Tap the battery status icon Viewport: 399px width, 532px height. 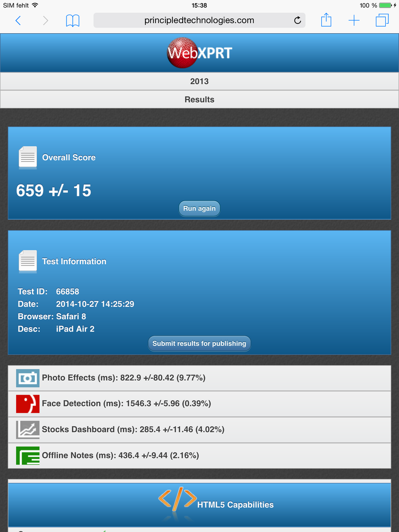coord(385,5)
